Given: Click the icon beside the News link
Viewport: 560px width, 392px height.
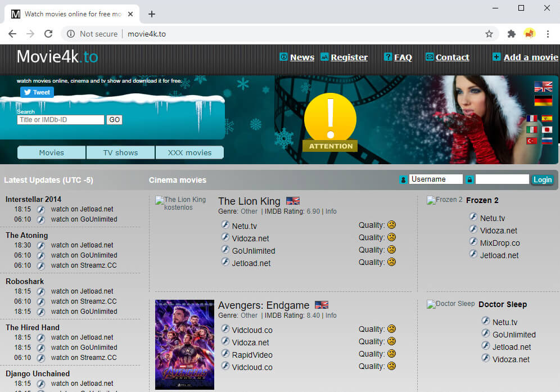Looking at the screenshot, I should (283, 57).
